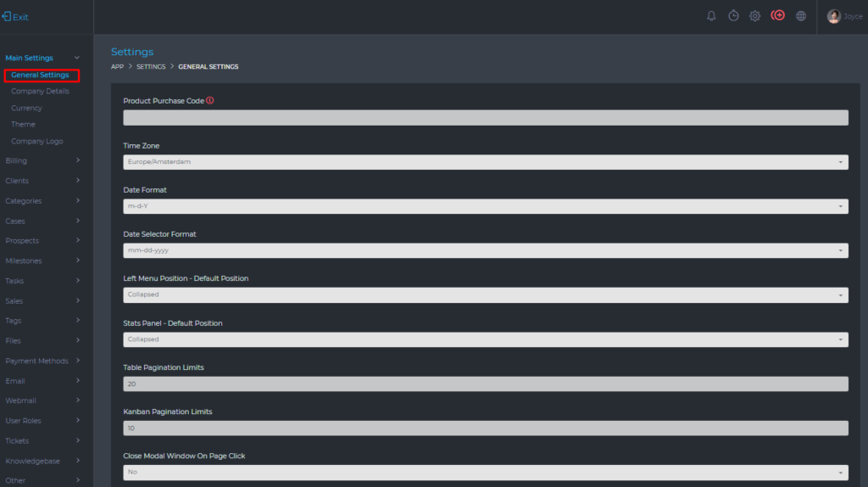Open the Left Menu Position dropdown
868x487 pixels.
[x=486, y=294]
